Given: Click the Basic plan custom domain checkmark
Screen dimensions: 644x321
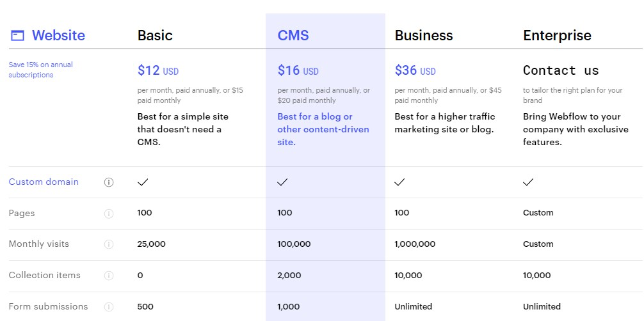Looking at the screenshot, I should 143,182.
